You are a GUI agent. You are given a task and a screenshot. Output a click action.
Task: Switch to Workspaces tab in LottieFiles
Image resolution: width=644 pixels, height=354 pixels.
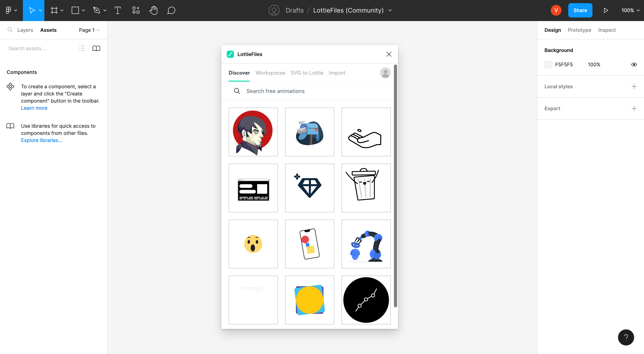[270, 73]
